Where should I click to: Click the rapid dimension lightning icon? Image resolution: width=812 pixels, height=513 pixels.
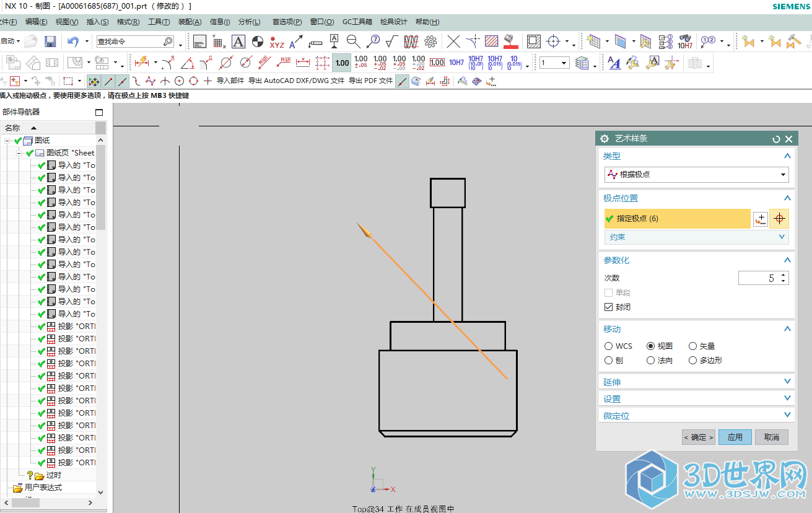click(142, 62)
